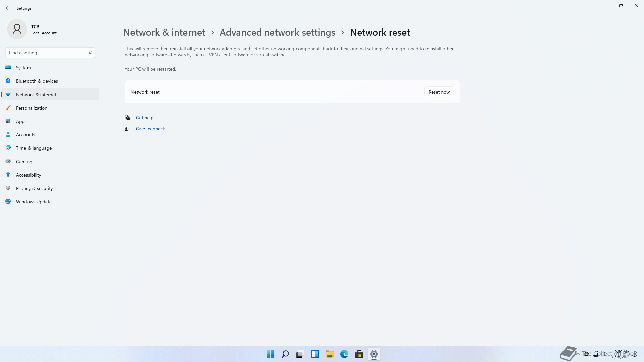Open taskbar Search

click(x=285, y=354)
